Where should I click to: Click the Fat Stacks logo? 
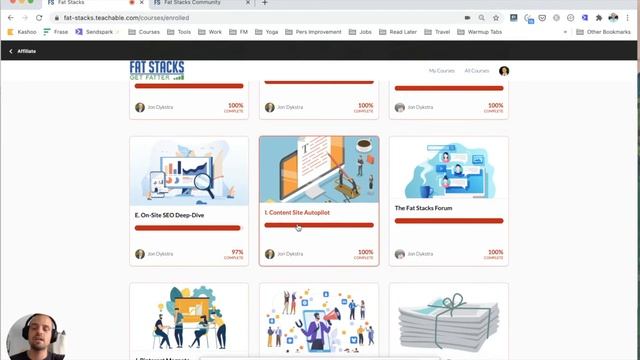157,70
